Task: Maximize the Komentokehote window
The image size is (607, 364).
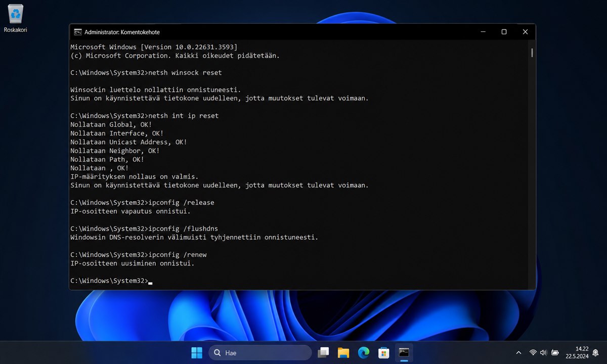Action: tap(504, 32)
